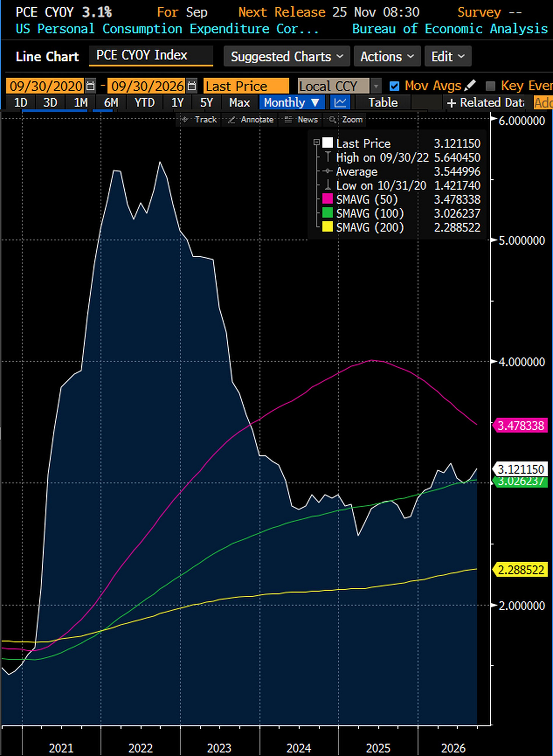Select the Annotate pencil tool
The height and width of the screenshot is (756, 553).
tap(251, 120)
